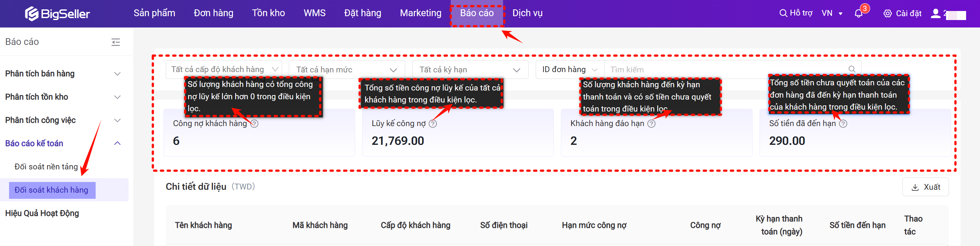
Task: Collapse the Báo cáo sidebar menu
Action: pyautogui.click(x=116, y=42)
